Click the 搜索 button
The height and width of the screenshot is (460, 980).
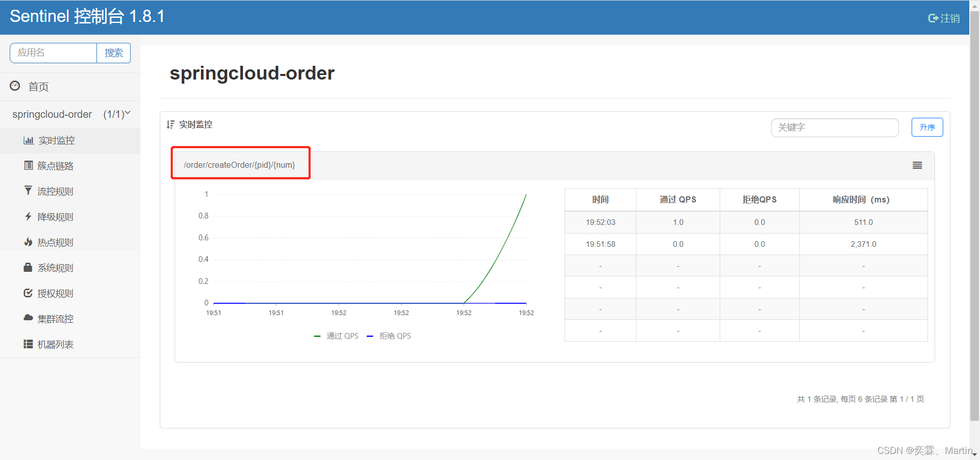113,53
